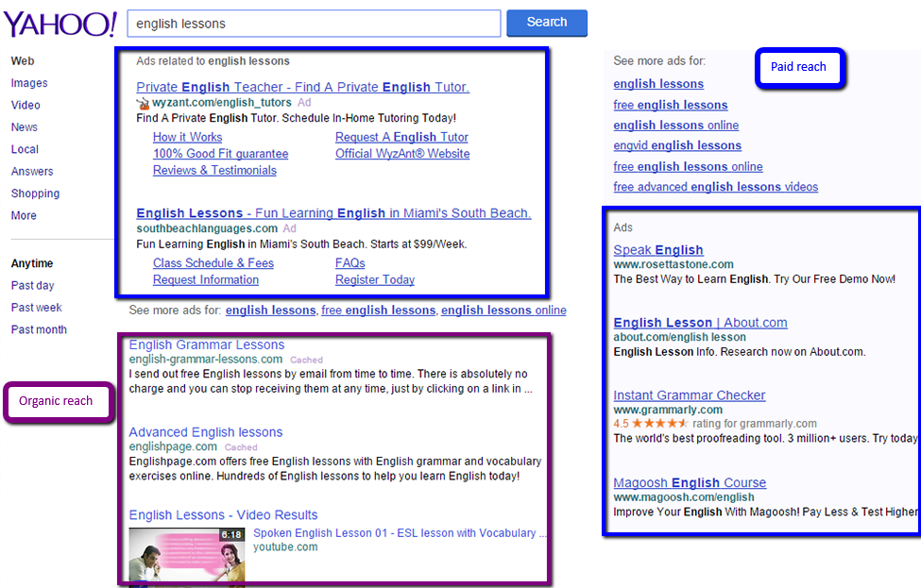Open the FAQs sitelink

[x=350, y=263]
